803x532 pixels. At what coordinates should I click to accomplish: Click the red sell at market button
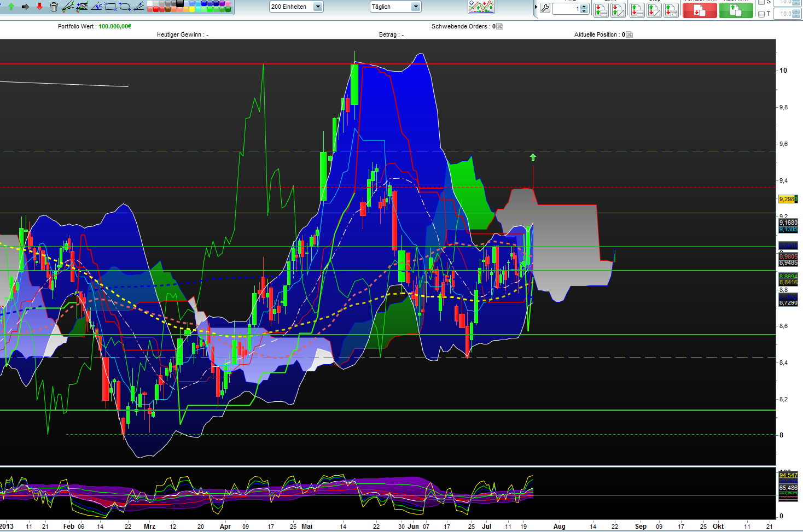tap(700, 10)
